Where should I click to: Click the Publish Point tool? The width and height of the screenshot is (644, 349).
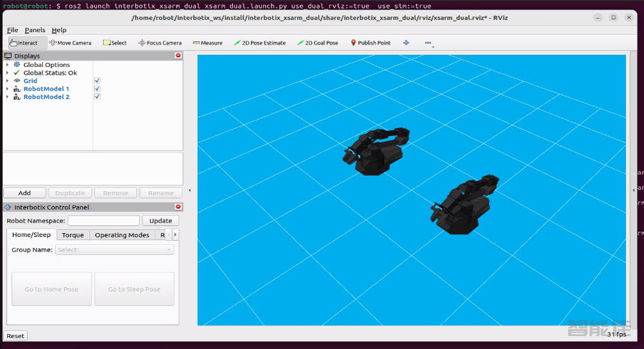point(371,43)
